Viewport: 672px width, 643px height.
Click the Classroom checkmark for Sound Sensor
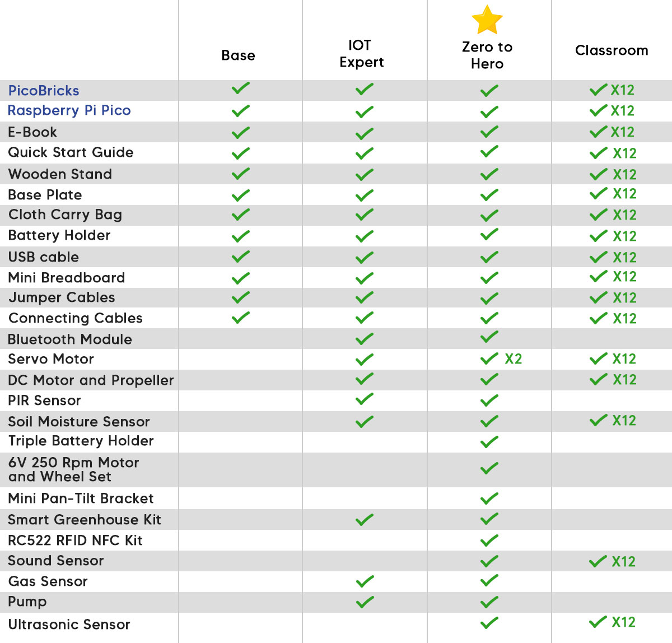coord(599,561)
